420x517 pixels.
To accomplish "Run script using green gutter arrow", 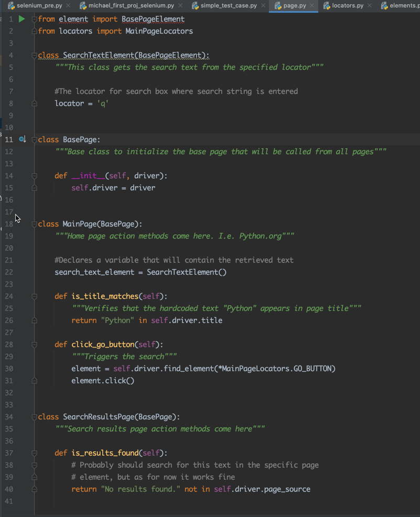I will coord(21,19).
